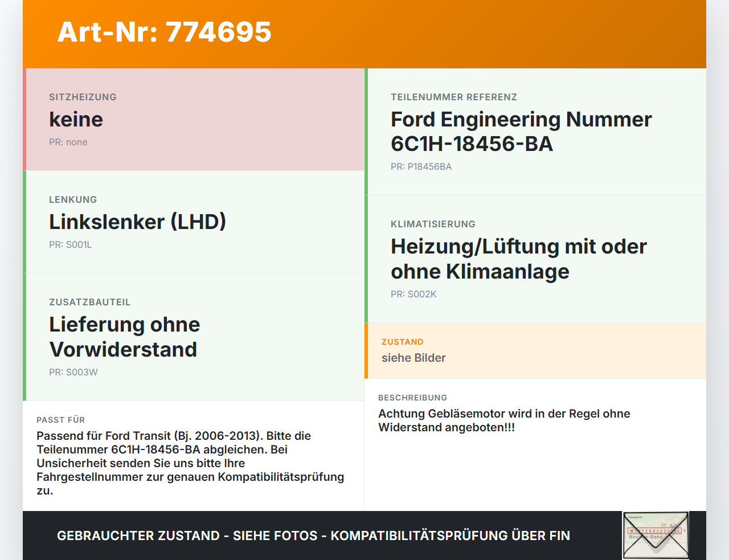Image resolution: width=729 pixels, height=560 pixels.
Task: Click the PR: S001L code
Action: click(70, 244)
